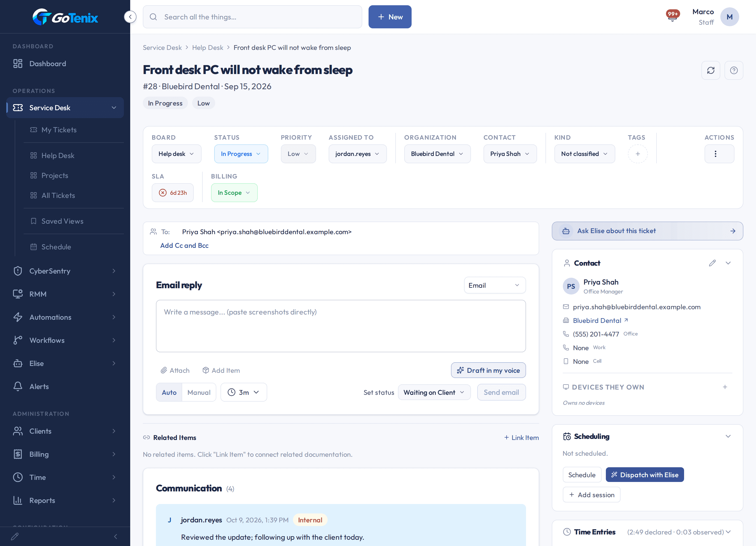Open the help question-mark icon

pos(734,70)
